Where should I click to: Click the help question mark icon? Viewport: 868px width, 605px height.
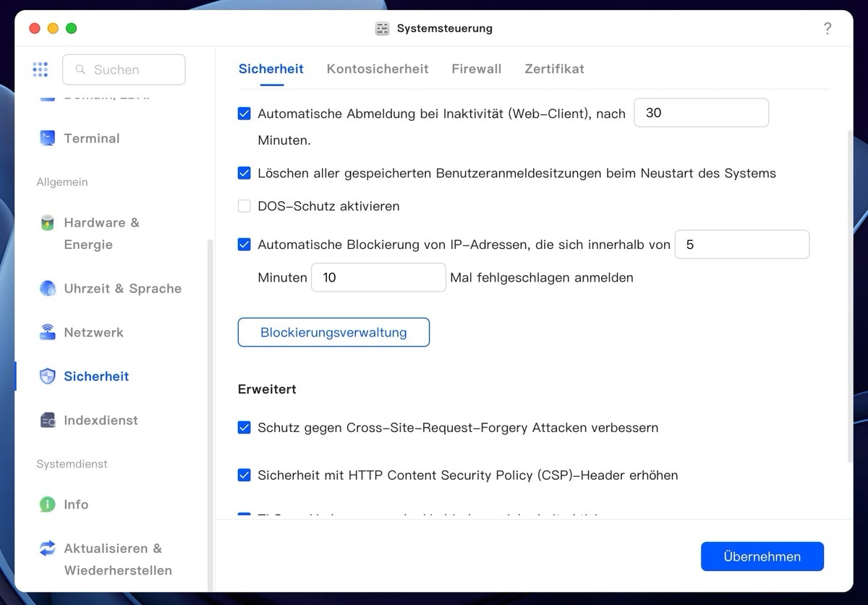click(x=827, y=29)
